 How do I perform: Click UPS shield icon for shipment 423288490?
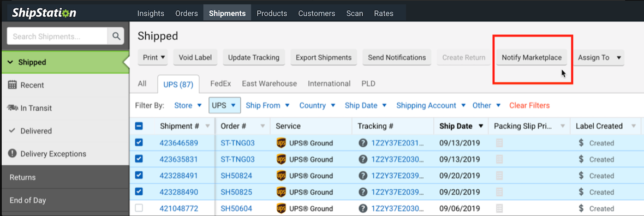[x=281, y=192]
